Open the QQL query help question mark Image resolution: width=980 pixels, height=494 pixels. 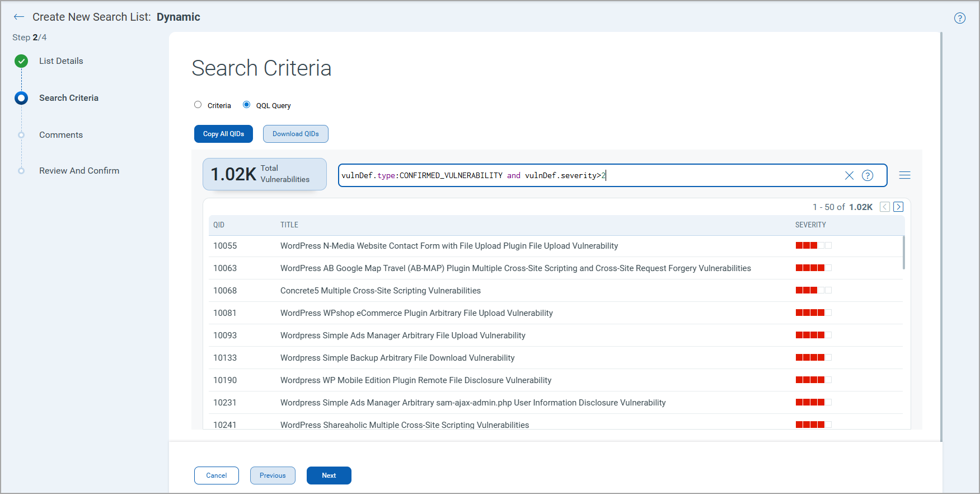(868, 175)
